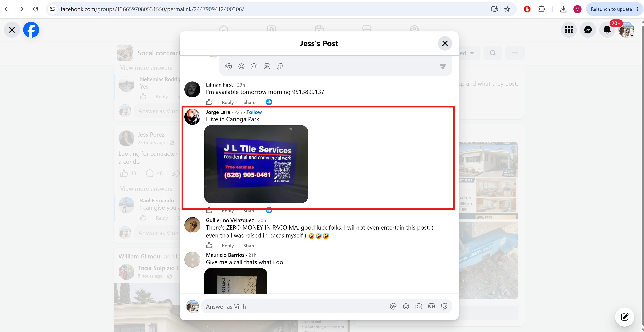Click Relaunch to update button

611,9
